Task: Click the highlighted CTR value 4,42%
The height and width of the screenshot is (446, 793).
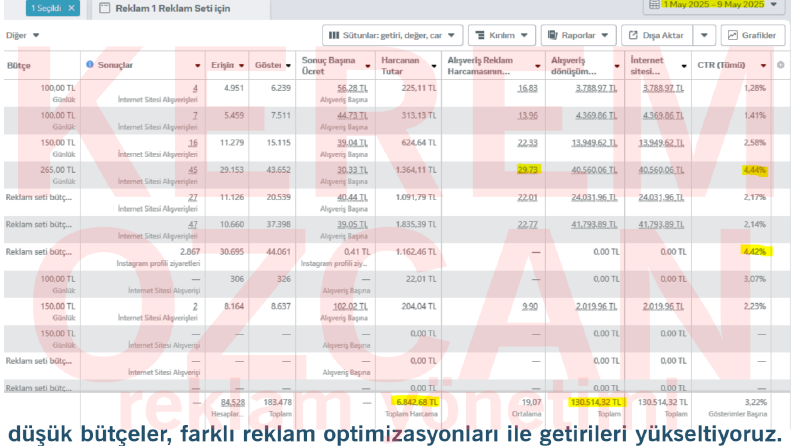Action: (x=755, y=252)
